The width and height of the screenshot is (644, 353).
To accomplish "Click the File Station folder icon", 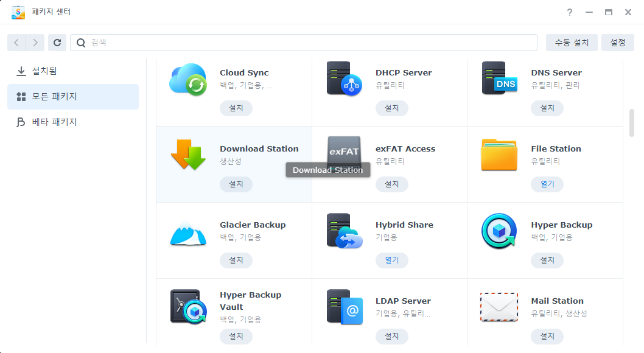I will click(499, 155).
